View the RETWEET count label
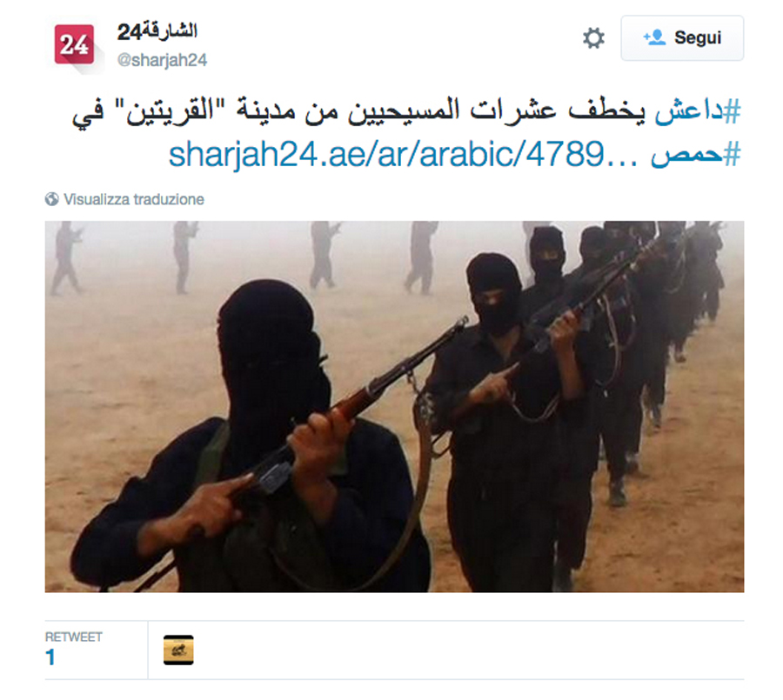Viewport: 783px width, 700px height. 73,637
